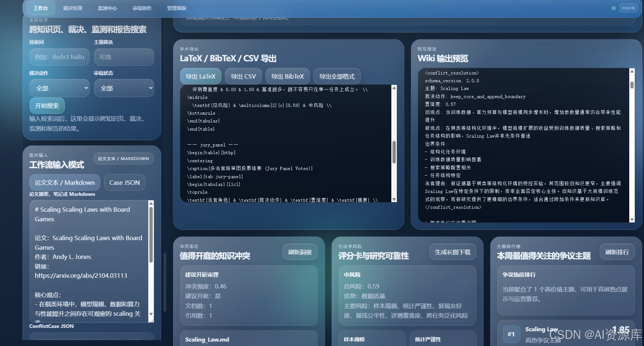Screen dimensions: 644x346
Task: Go to the 监测中心 tab
Action: [x=107, y=8]
